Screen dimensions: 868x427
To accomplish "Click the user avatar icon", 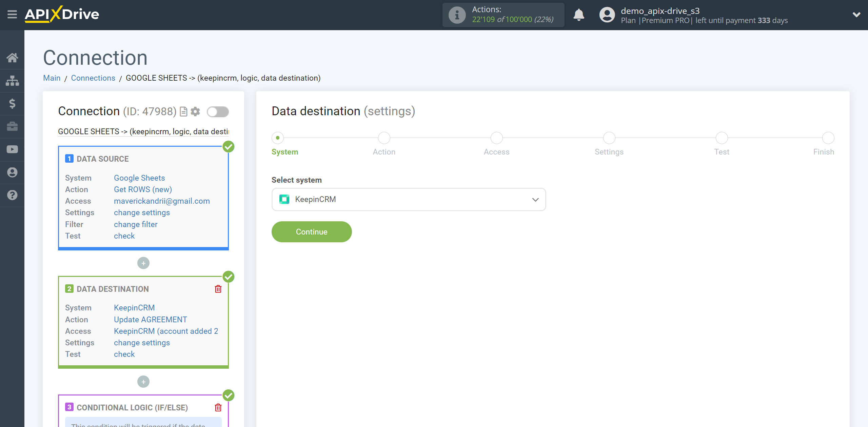I will click(x=607, y=15).
